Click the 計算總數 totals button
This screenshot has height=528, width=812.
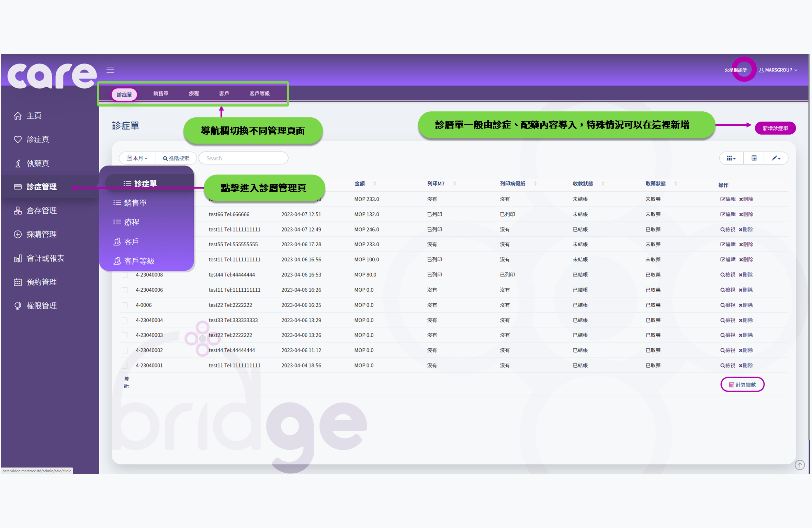pos(742,384)
